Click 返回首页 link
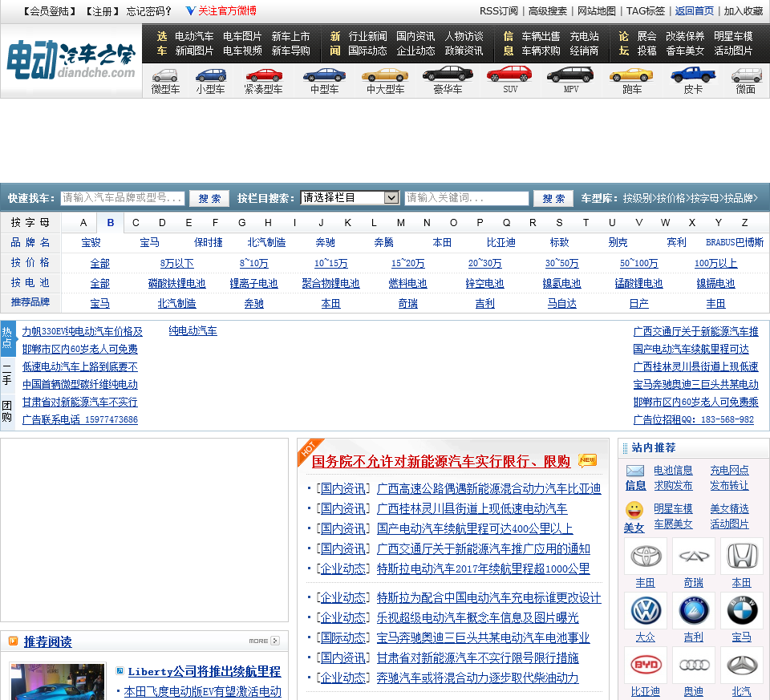The image size is (770, 700). click(694, 10)
